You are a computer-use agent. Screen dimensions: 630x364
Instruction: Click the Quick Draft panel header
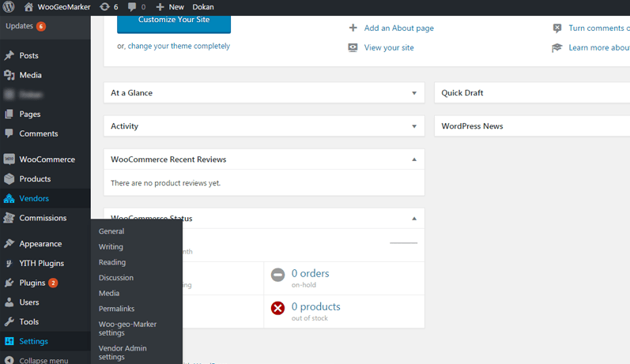point(532,92)
